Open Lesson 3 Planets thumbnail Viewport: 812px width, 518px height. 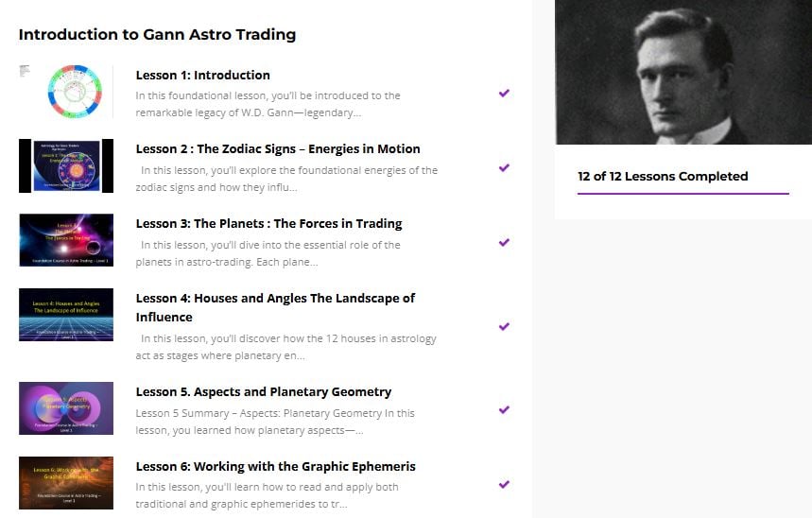tap(66, 240)
